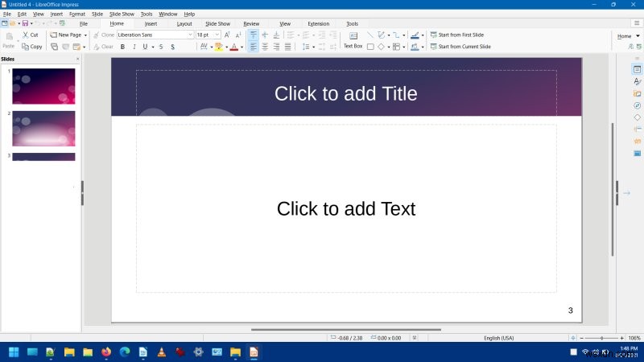
Task: Expand the highlighting color dropdown arrow
Action: pos(227,47)
